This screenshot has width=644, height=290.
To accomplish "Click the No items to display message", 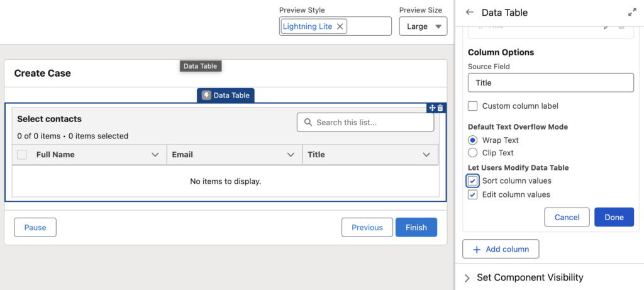I will coord(226,181).
